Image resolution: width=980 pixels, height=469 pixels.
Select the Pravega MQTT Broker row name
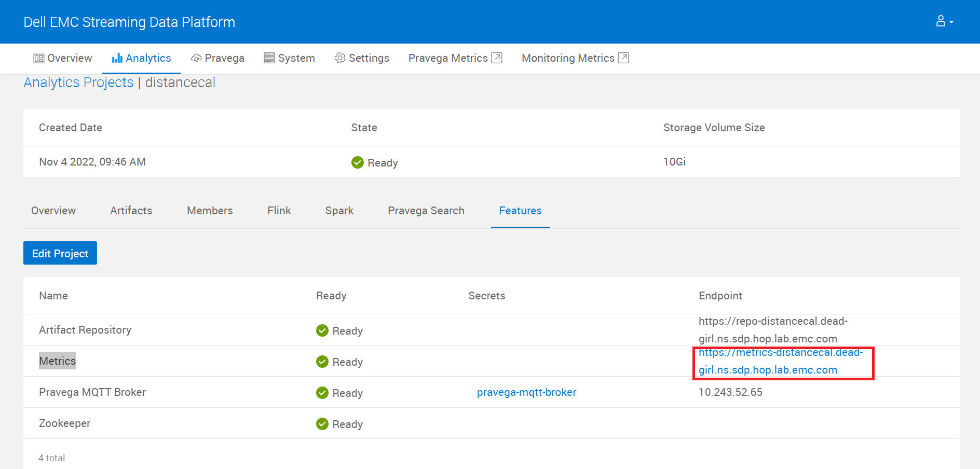(x=92, y=392)
